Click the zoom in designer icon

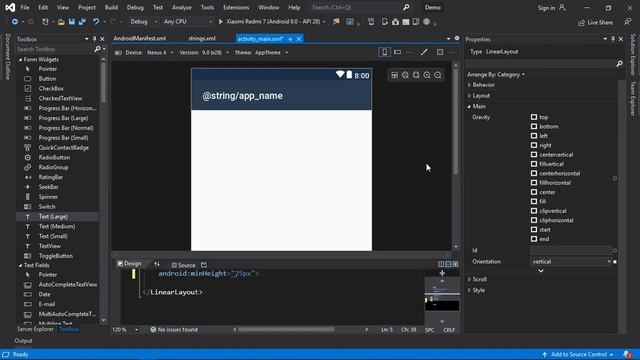pos(427,75)
